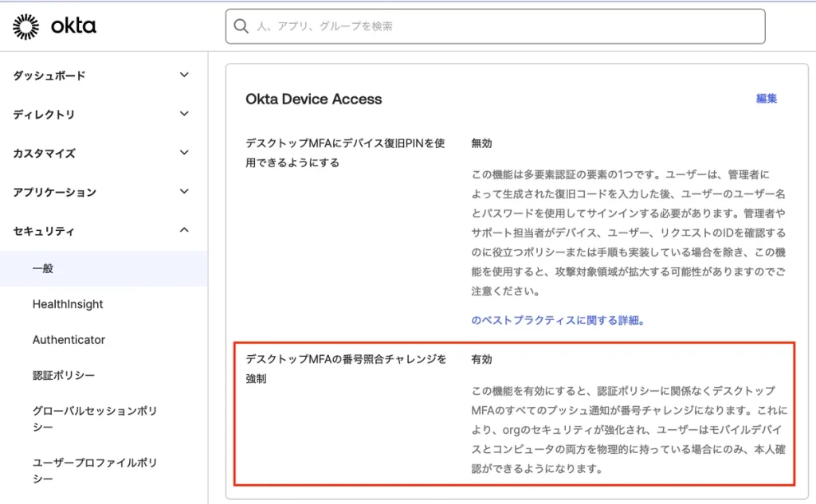The image size is (816, 504).
Task: Click 編集 for Okta Device Access
Action: point(766,99)
